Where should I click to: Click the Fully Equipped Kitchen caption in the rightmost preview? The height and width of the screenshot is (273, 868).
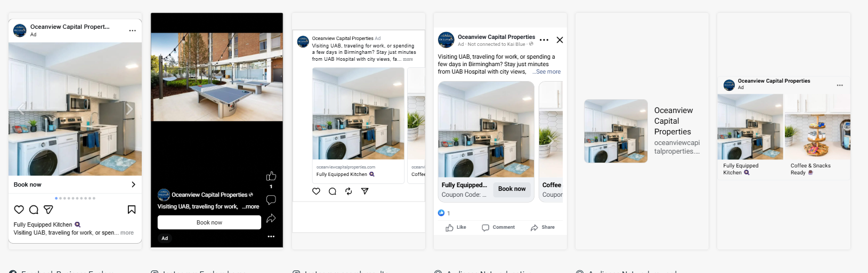(x=741, y=169)
